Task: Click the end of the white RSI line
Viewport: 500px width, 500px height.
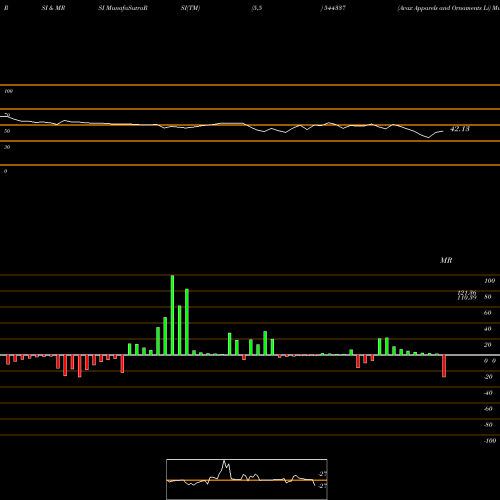Action: 443,131
